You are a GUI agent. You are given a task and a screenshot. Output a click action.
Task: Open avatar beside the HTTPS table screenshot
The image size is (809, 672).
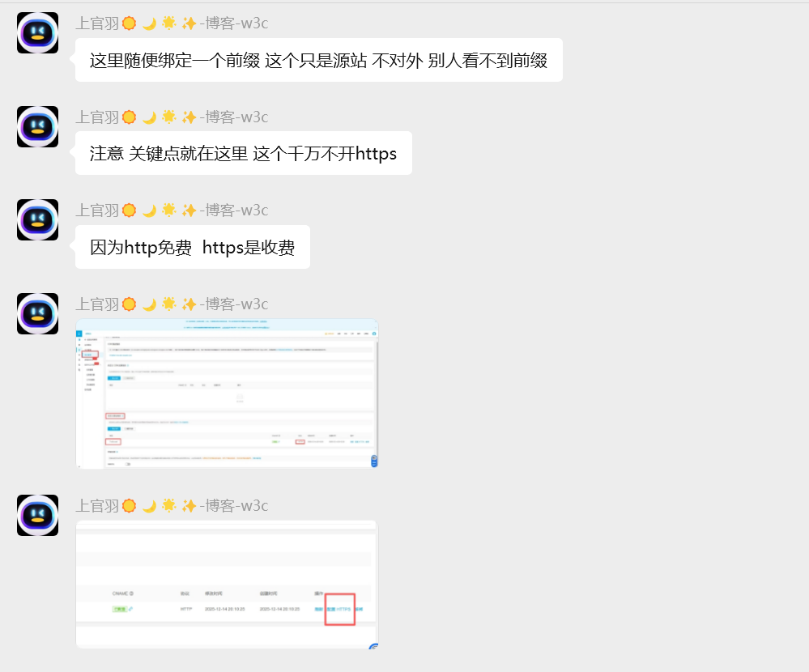point(37,516)
